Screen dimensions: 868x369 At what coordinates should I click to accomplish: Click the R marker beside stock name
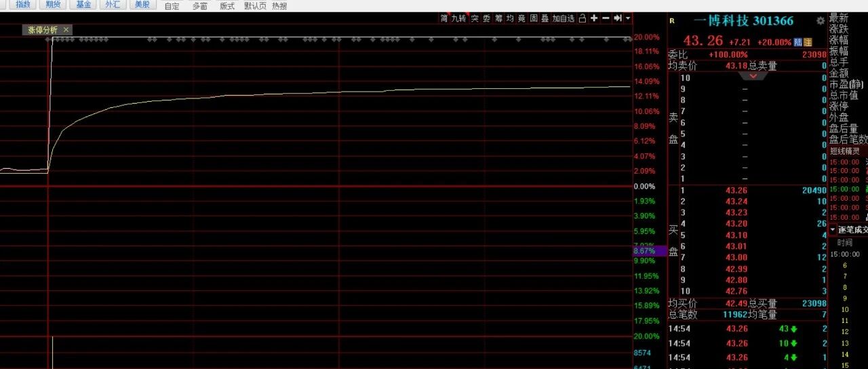(672, 20)
